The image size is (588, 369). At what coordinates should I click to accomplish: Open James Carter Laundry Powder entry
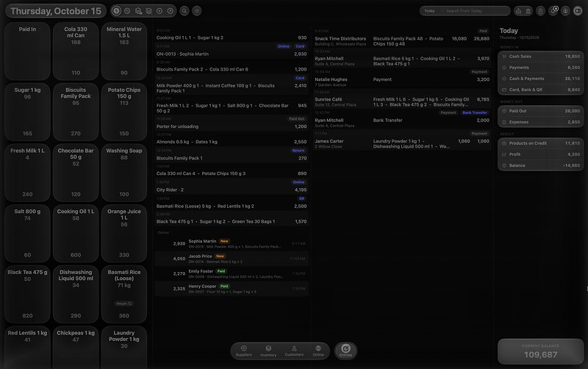(x=402, y=140)
